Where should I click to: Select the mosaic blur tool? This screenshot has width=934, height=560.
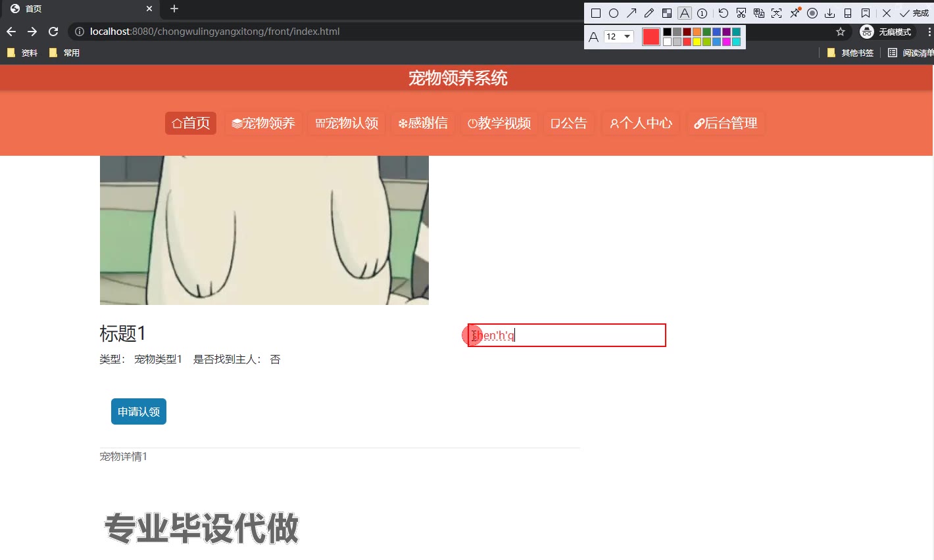(667, 13)
